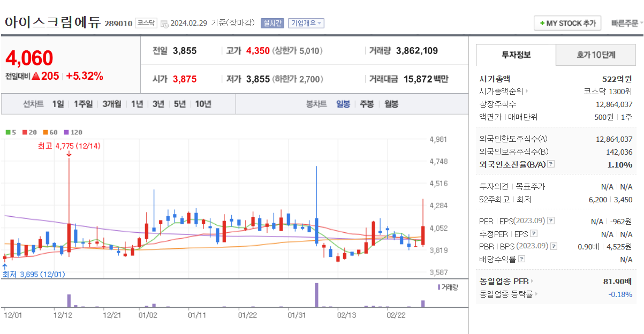The image size is (644, 334).
Task: Click the 거래량 value 3,862,109
Action: [x=417, y=51]
